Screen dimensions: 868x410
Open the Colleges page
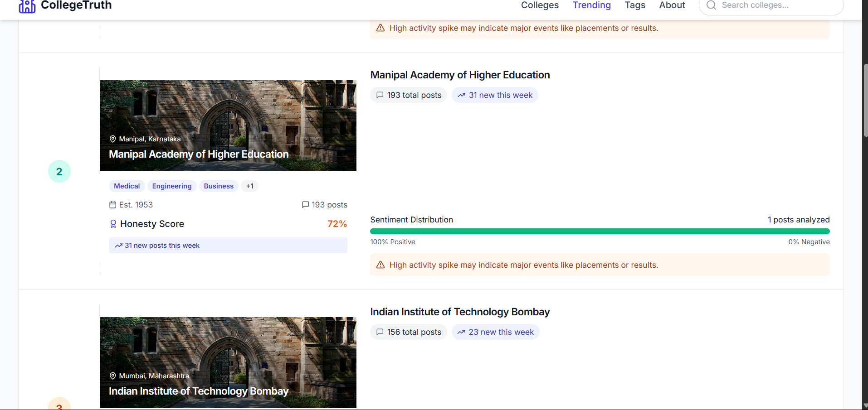point(540,5)
